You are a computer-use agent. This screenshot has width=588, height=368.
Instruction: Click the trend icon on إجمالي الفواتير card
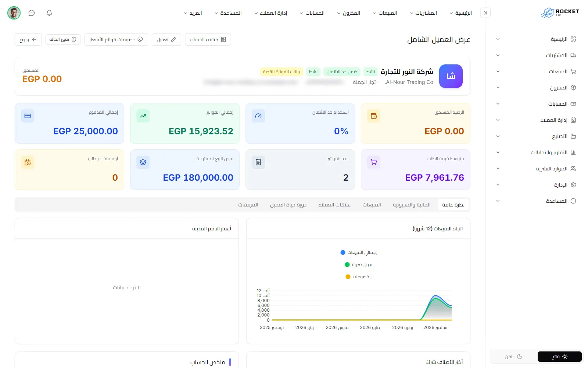[x=143, y=116]
